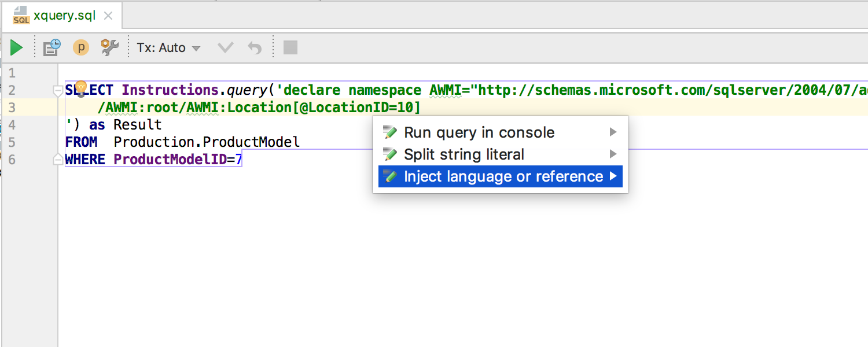The height and width of the screenshot is (347, 868).
Task: Click the 'FROM' keyword
Action: [x=81, y=142]
